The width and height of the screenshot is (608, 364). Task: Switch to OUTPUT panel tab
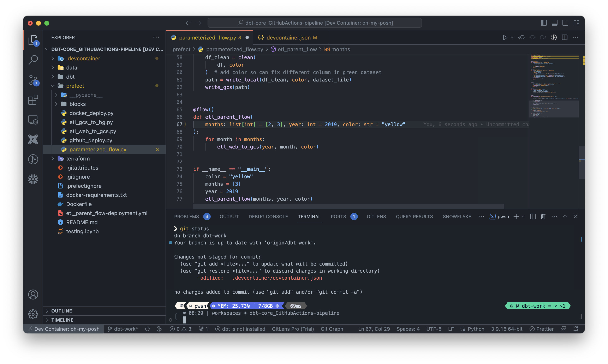229,216
